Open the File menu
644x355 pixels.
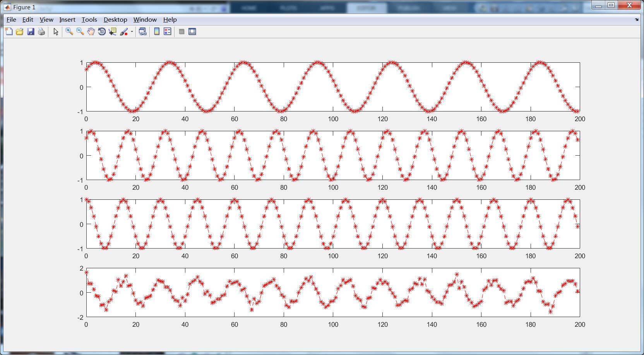(11, 19)
